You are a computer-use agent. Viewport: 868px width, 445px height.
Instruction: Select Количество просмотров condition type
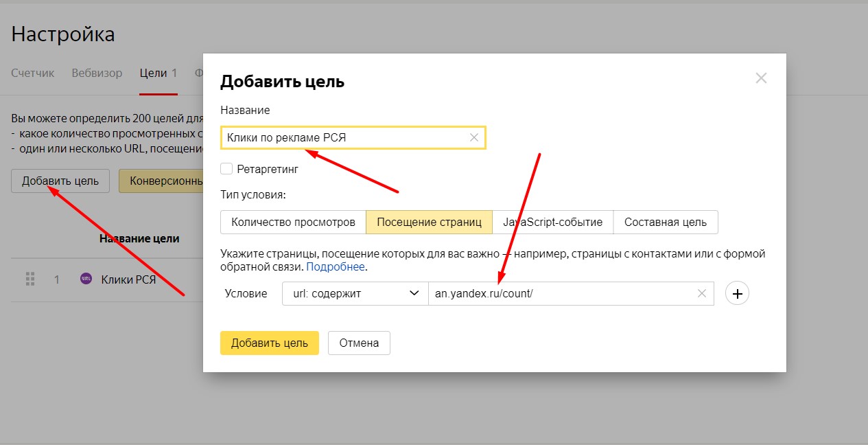click(x=293, y=222)
